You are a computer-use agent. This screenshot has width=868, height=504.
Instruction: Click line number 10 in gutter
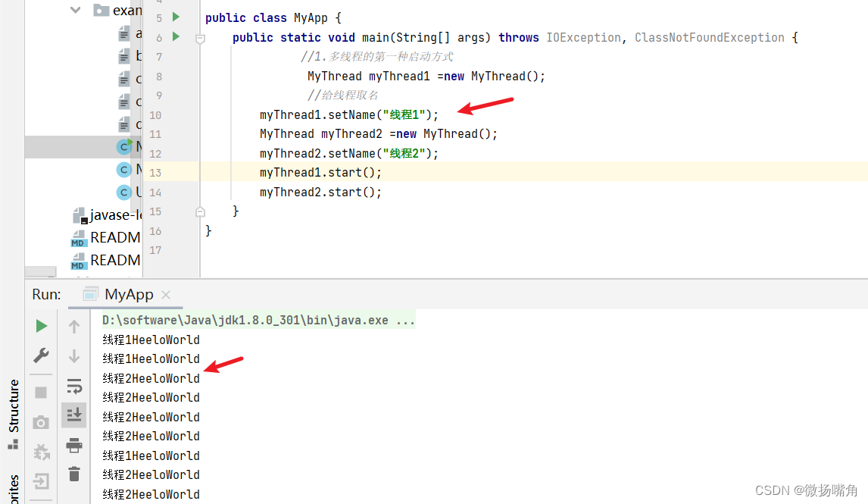pyautogui.click(x=155, y=115)
